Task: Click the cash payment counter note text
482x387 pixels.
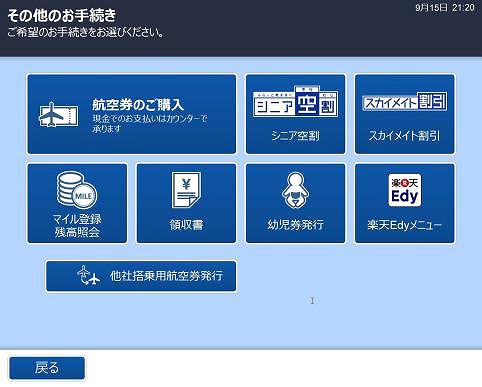Action: 150,123
